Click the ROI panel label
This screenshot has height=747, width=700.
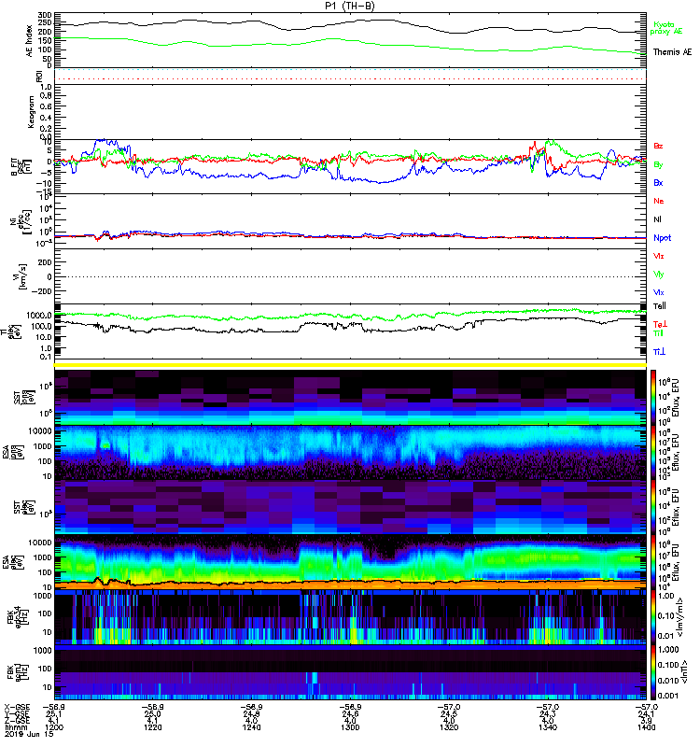pyautogui.click(x=39, y=76)
